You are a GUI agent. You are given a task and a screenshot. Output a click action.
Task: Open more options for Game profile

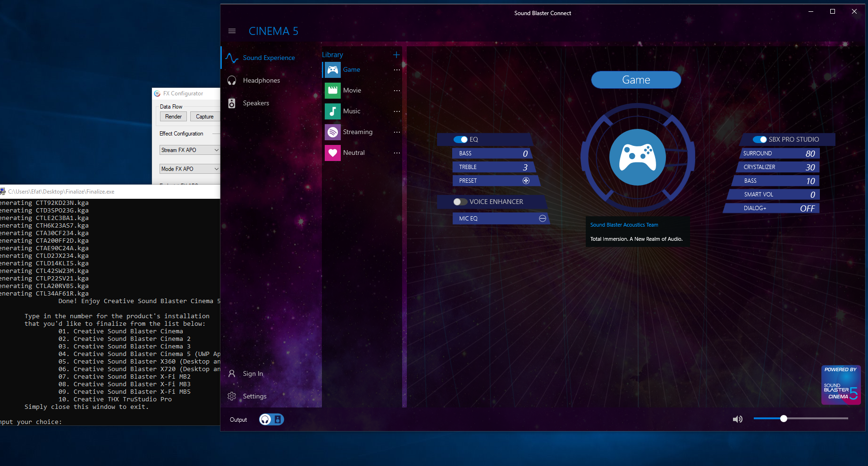coord(397,70)
